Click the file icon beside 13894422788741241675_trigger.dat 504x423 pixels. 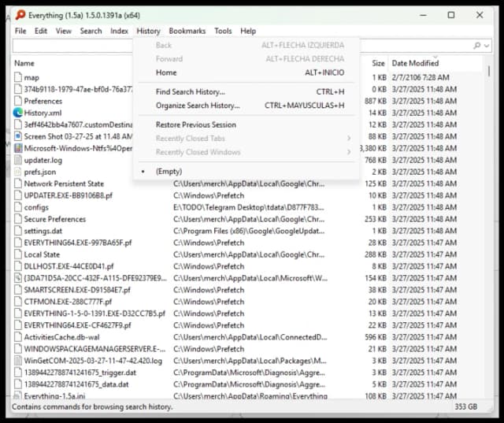18,373
